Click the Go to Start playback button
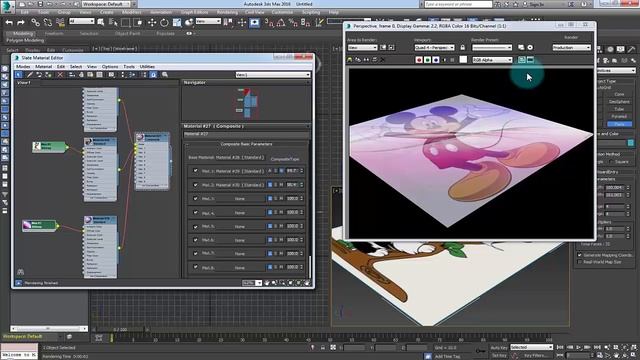 tap(560, 347)
